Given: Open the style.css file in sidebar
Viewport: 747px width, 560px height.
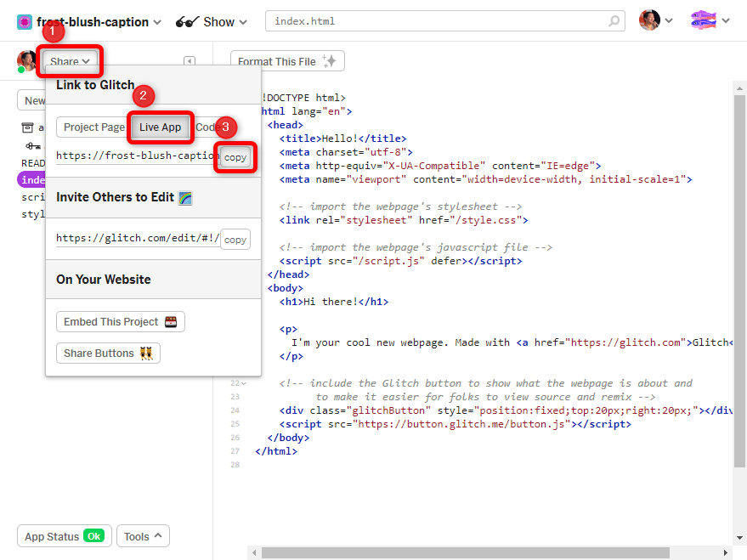Looking at the screenshot, I should click(x=33, y=214).
